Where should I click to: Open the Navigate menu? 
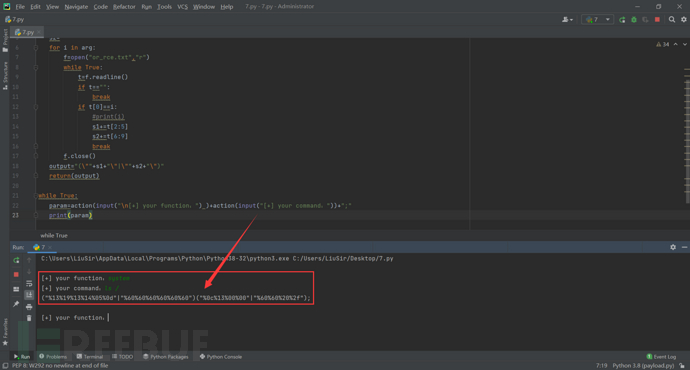coord(76,7)
